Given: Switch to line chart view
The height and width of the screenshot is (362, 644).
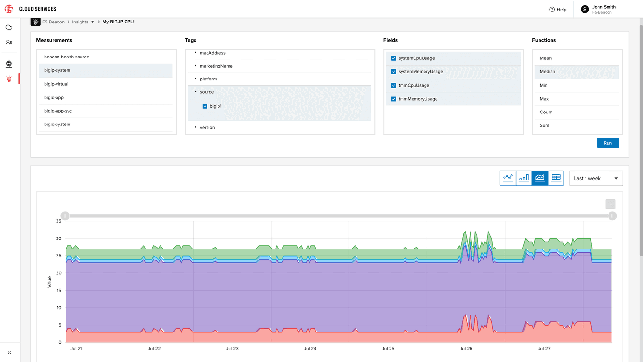Looking at the screenshot, I should [508, 178].
